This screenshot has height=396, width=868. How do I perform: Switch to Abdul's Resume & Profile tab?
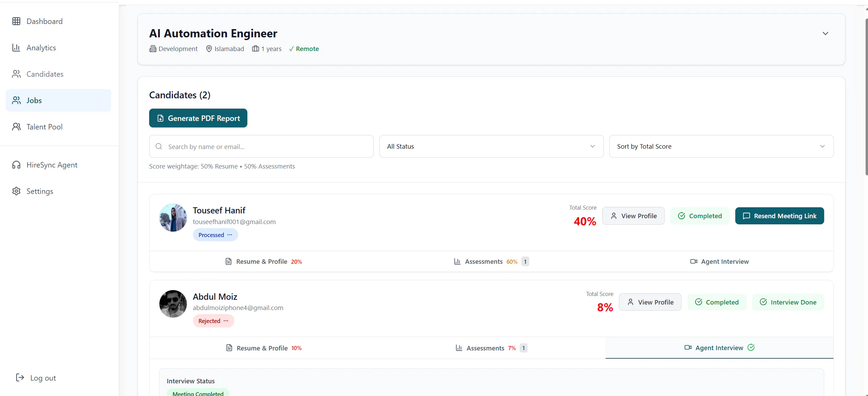pyautogui.click(x=263, y=348)
